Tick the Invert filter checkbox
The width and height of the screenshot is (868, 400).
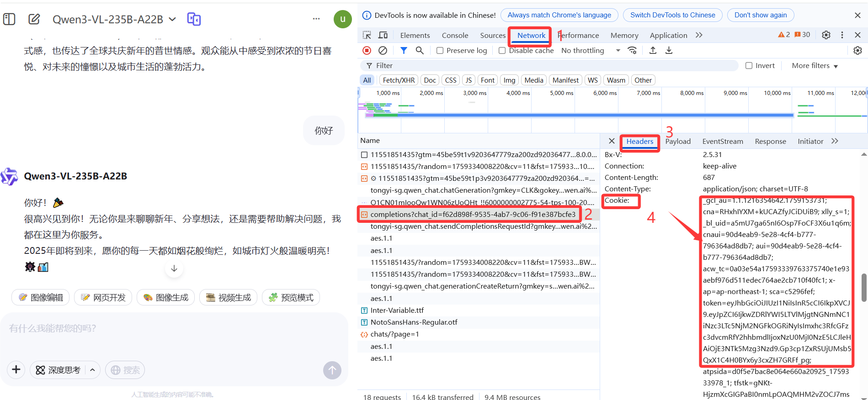(x=749, y=66)
